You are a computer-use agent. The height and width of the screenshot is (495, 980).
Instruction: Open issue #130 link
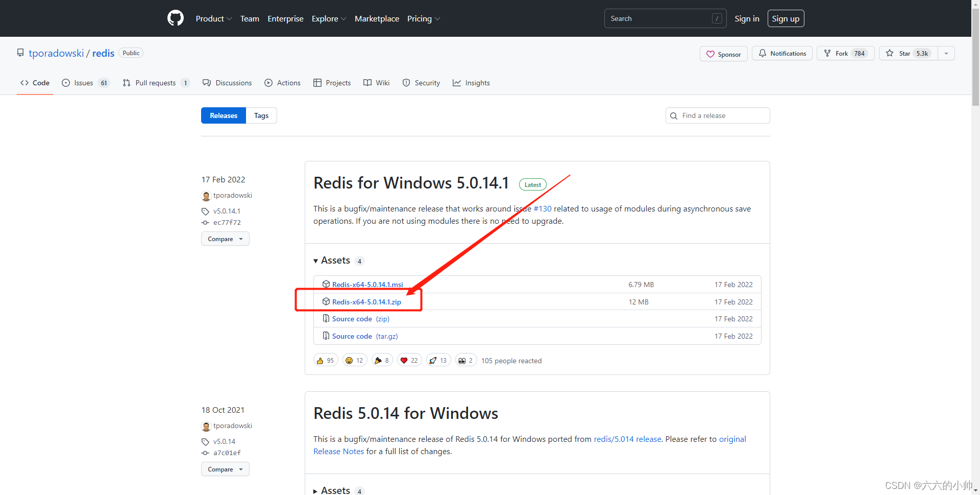pos(543,209)
